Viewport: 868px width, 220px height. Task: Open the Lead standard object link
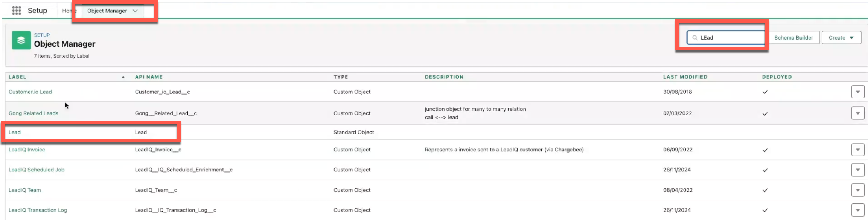15,132
